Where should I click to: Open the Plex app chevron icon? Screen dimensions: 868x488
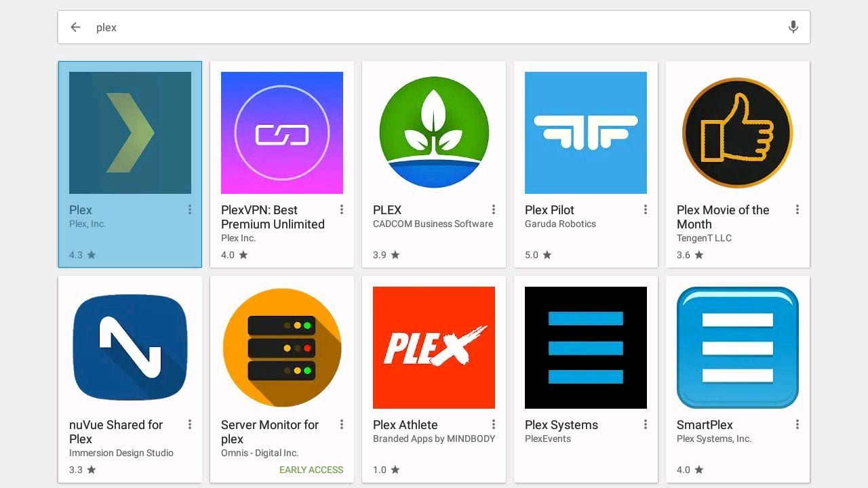[130, 133]
